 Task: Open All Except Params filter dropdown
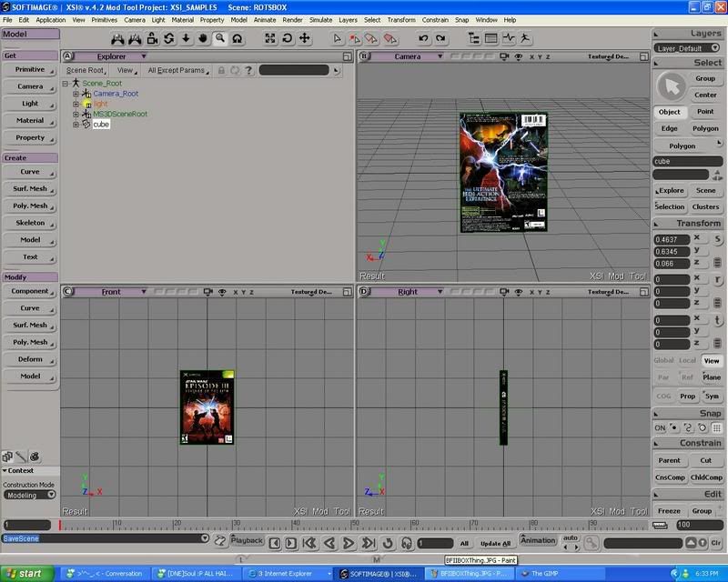(x=178, y=70)
